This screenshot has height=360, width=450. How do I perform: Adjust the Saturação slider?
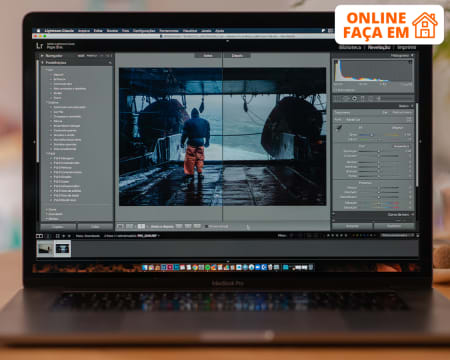coord(379,207)
